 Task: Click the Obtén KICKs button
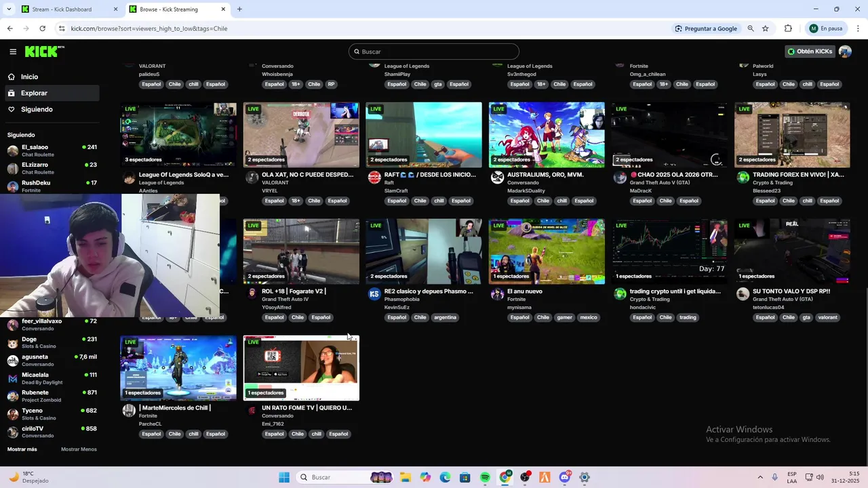tap(810, 52)
